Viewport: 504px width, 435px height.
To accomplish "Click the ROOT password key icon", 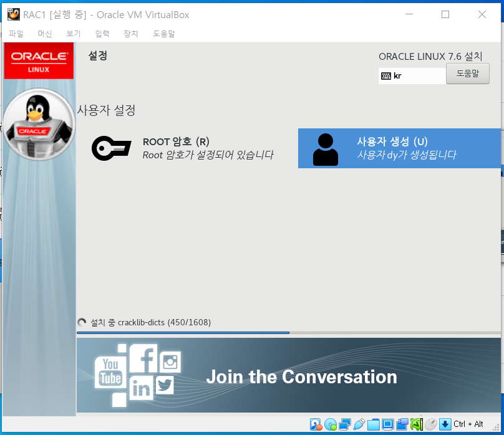I will point(112,148).
